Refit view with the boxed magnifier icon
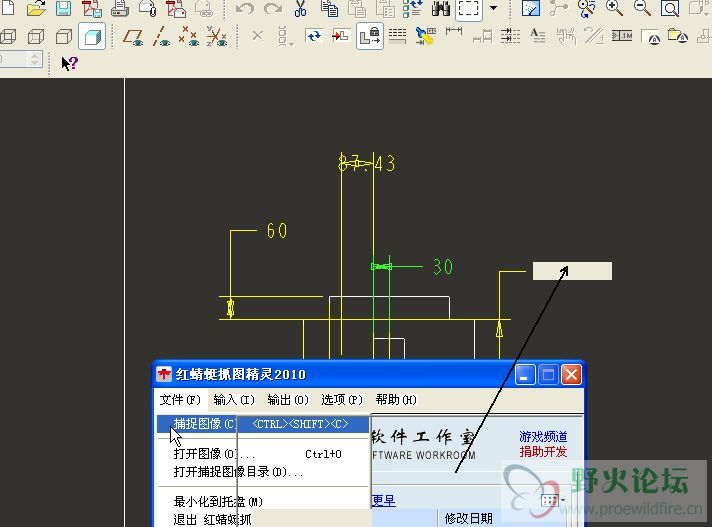The width and height of the screenshot is (712, 527). tap(670, 8)
